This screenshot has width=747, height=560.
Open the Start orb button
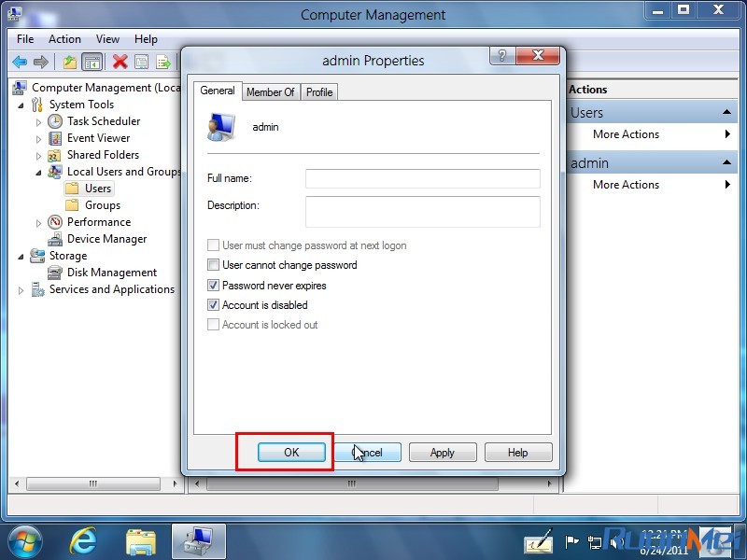(x=25, y=542)
